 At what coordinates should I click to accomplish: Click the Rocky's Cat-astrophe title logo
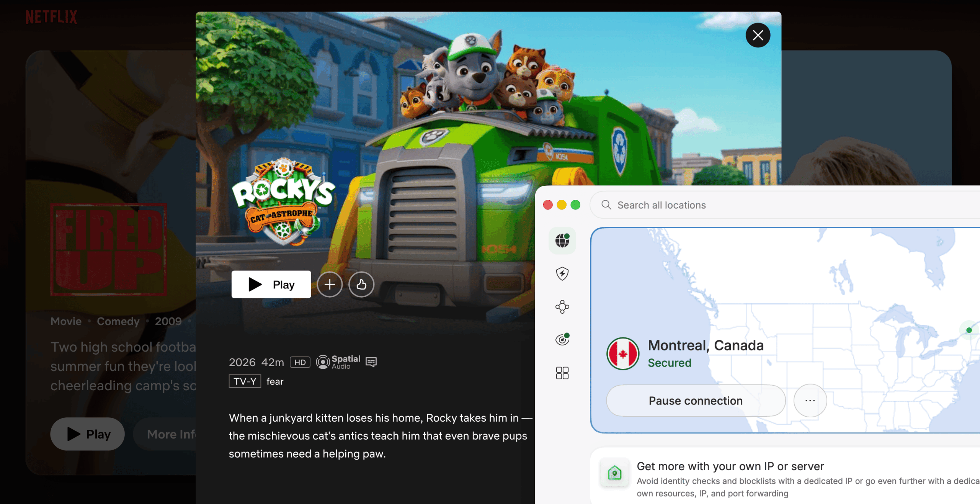tap(283, 202)
